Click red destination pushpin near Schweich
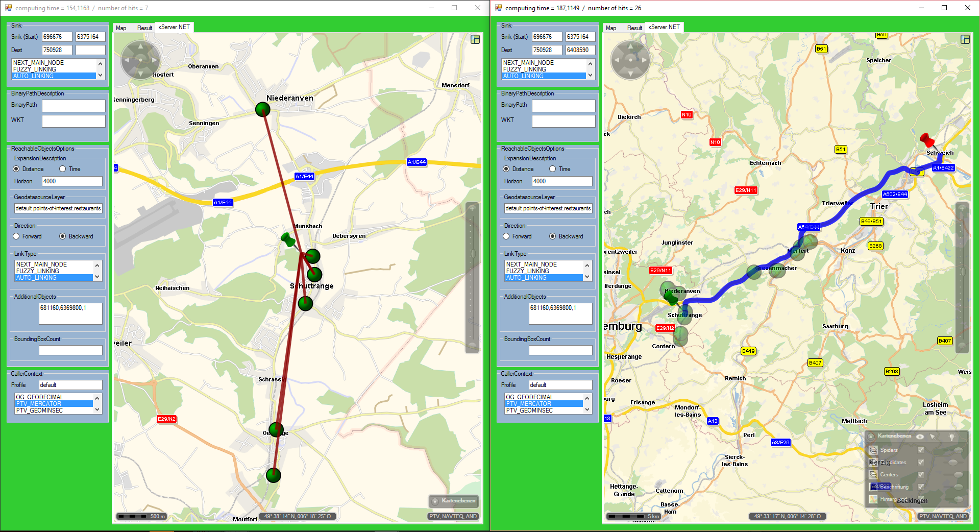This screenshot has width=980, height=532. (x=926, y=139)
